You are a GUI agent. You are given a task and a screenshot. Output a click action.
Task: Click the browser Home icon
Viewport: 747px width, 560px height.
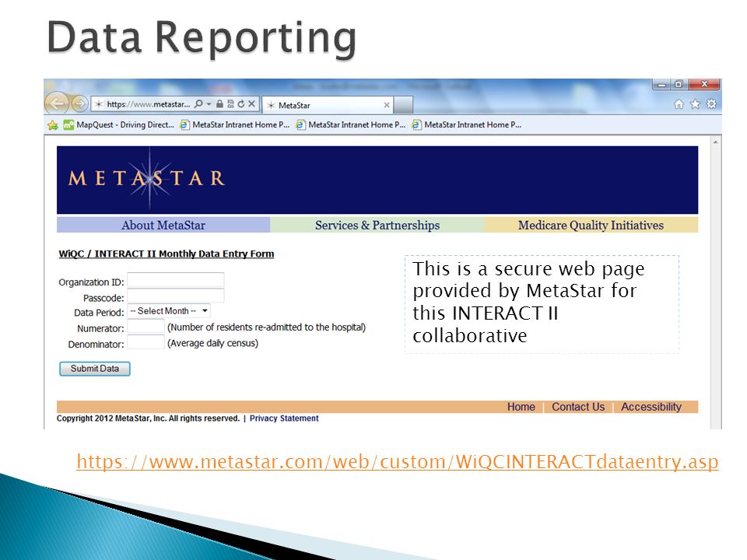point(679,103)
